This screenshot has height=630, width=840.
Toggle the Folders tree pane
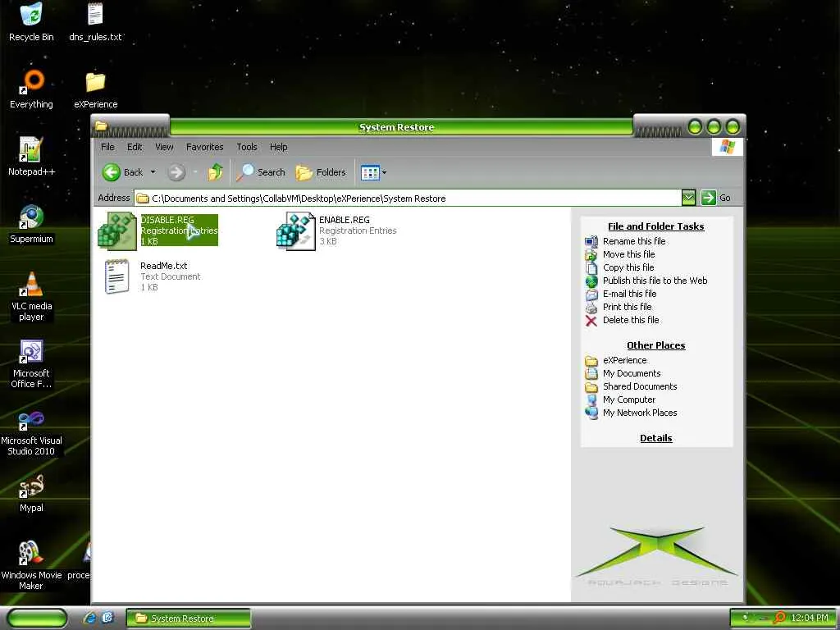pos(321,172)
